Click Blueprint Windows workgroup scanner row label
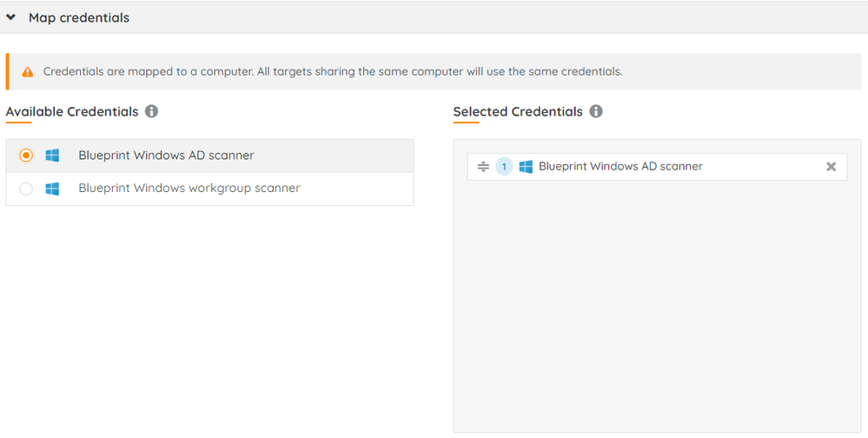Screen dimensions: 868x438 tap(189, 189)
